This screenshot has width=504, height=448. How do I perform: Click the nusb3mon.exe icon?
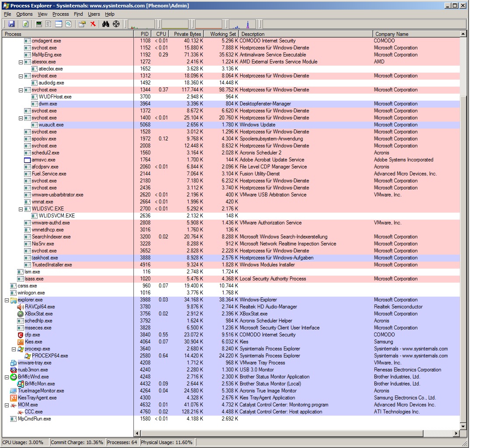pos(13,370)
